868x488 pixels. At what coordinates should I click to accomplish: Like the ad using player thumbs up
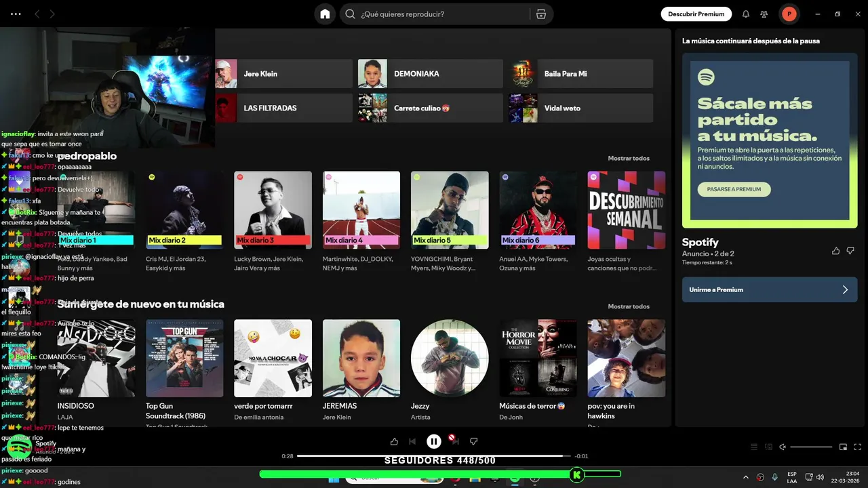(x=394, y=441)
